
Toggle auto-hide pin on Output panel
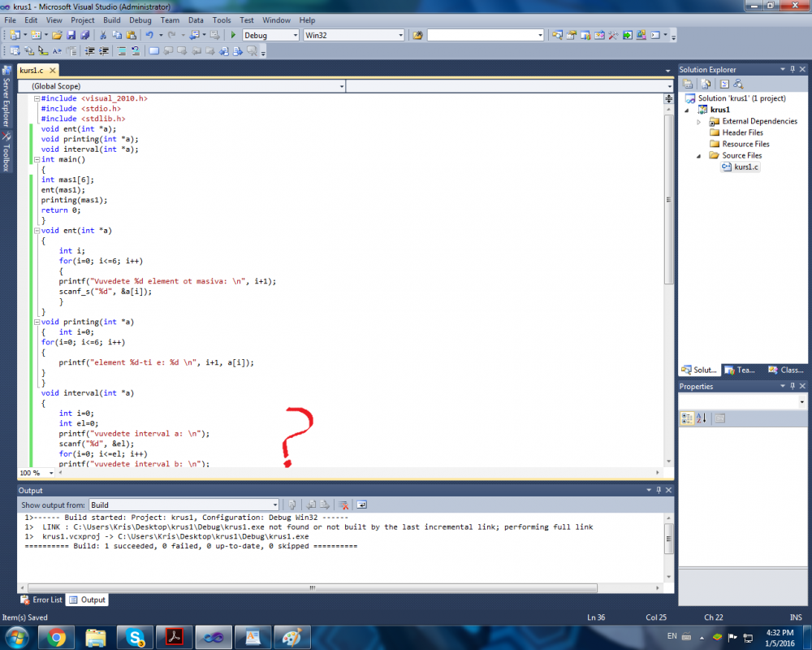[x=659, y=490]
